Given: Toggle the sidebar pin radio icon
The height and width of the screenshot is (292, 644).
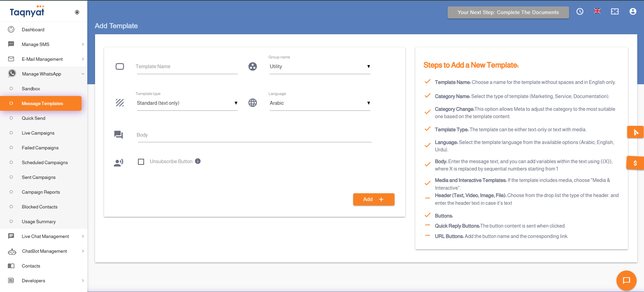Looking at the screenshot, I should (77, 12).
